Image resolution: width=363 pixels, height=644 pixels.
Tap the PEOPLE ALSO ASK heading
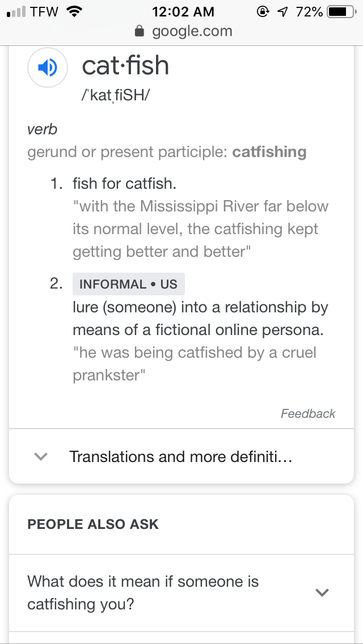[93, 524]
